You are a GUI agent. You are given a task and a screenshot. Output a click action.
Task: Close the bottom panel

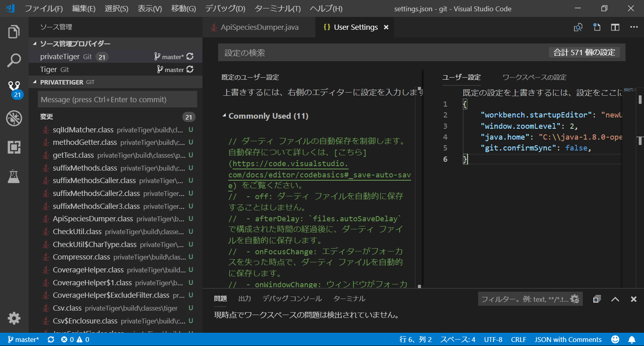tap(634, 299)
